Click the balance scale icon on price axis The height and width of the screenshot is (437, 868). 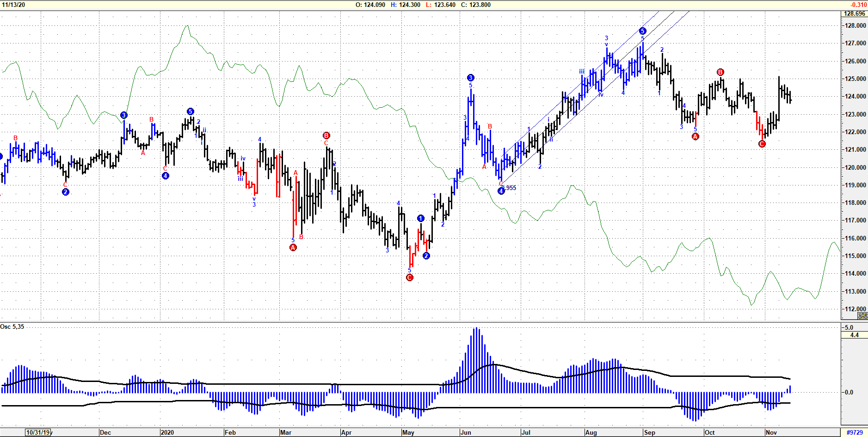[862, 316]
